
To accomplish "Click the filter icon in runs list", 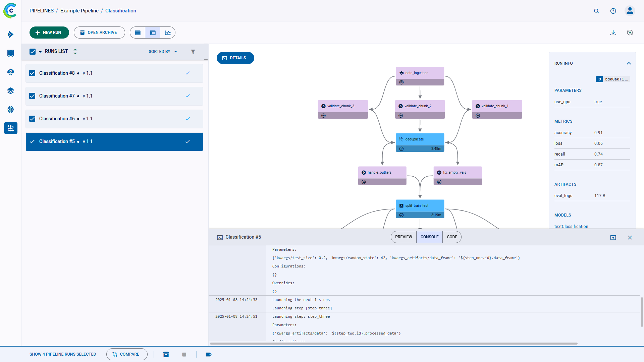I will [x=193, y=52].
